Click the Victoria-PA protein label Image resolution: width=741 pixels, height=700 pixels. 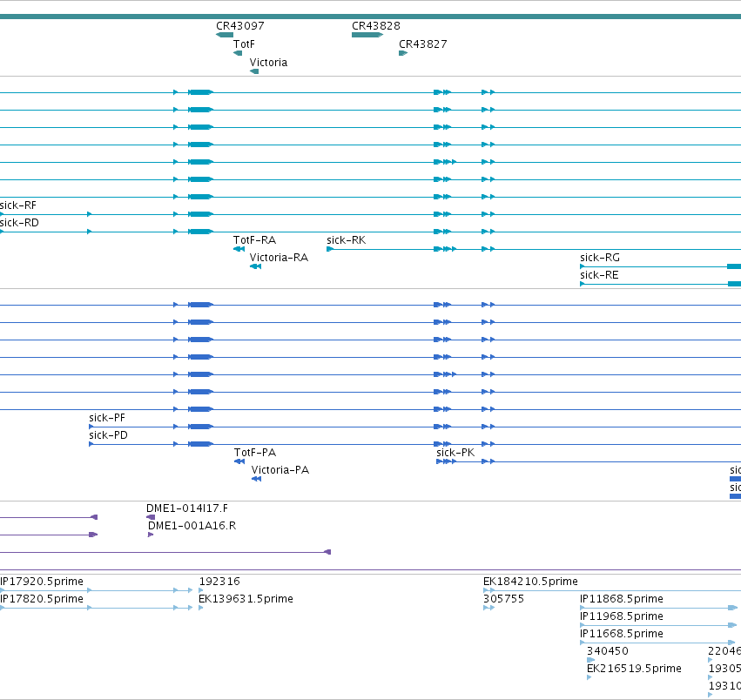coord(280,470)
